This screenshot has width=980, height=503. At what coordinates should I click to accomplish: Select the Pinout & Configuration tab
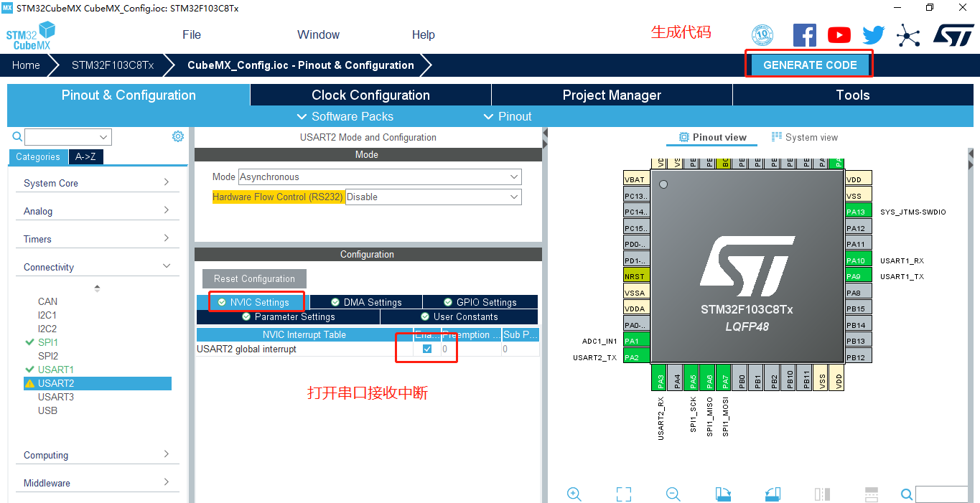(129, 95)
